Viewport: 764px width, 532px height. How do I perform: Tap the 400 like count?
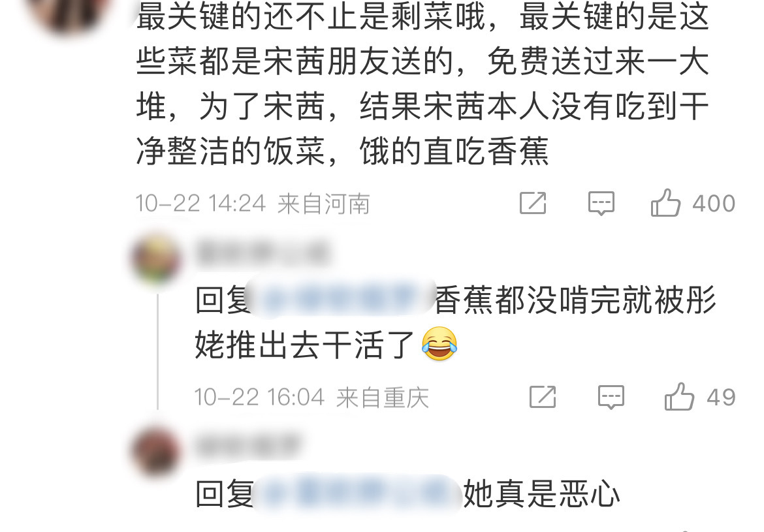(714, 203)
